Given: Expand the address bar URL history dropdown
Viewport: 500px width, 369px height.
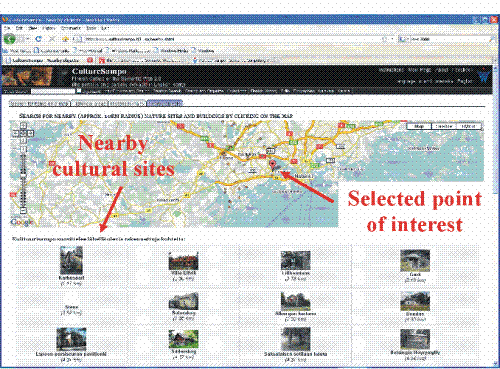Looking at the screenshot, I should click(393, 39).
